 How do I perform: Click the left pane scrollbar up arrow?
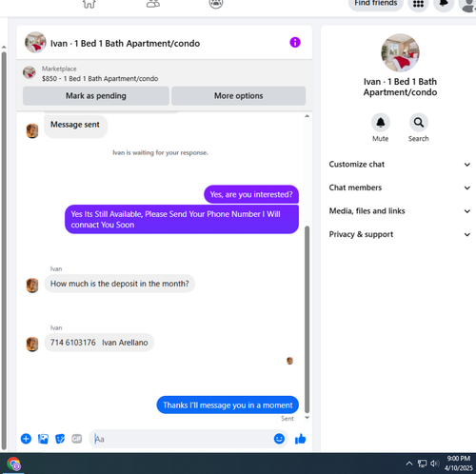coord(4,47)
